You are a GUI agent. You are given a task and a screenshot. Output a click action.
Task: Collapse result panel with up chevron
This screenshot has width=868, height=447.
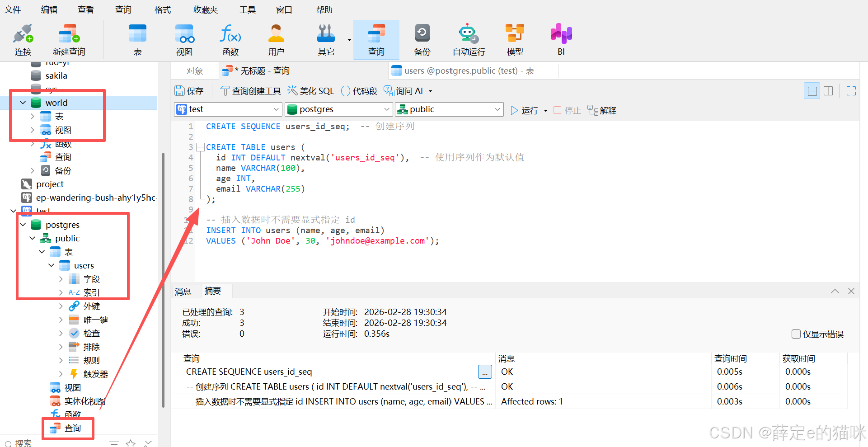[835, 291]
